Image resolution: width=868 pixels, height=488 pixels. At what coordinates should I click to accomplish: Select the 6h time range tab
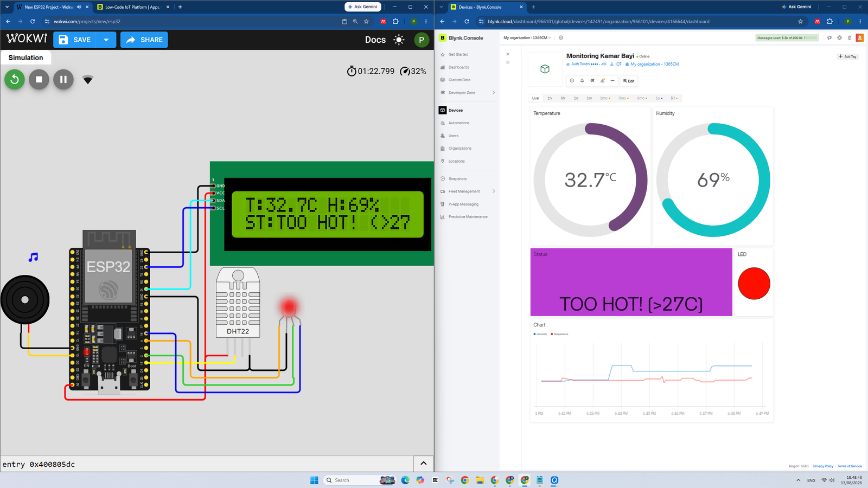tap(563, 98)
